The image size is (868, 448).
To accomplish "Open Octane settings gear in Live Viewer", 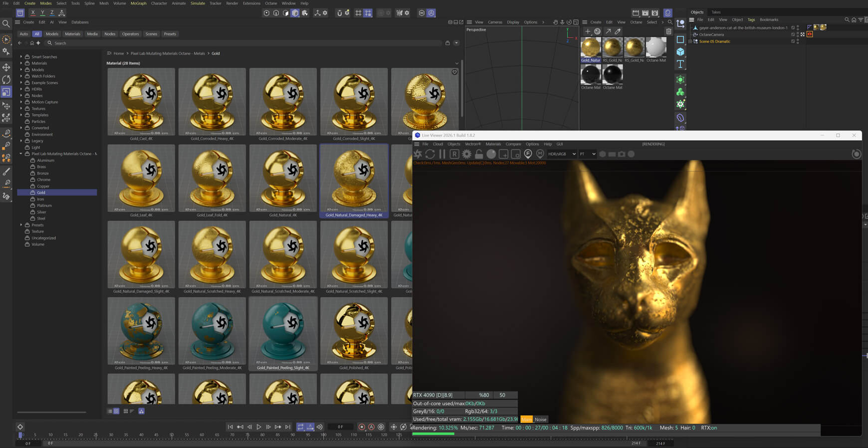I will pos(466,154).
